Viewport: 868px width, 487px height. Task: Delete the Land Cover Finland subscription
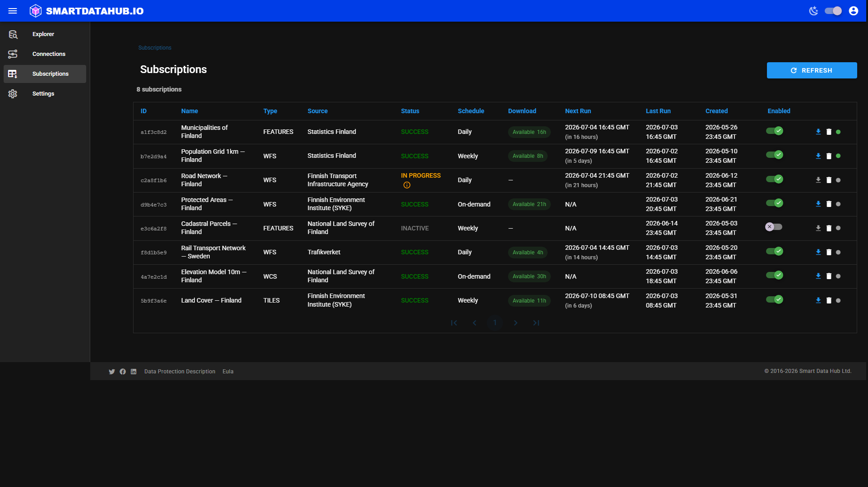pyautogui.click(x=829, y=300)
